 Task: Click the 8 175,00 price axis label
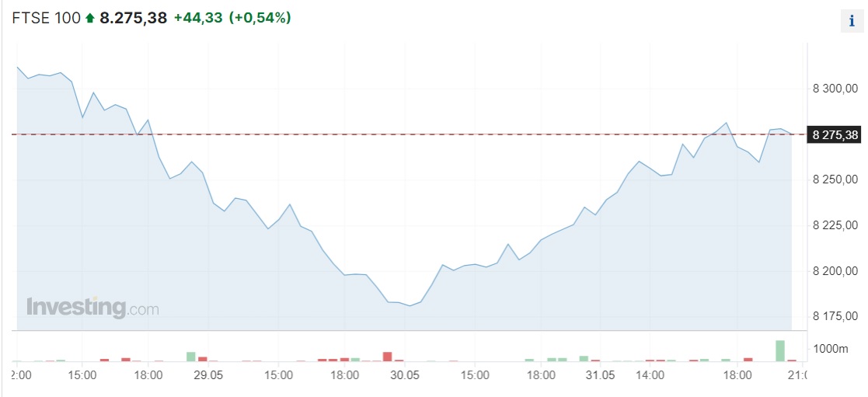(835, 317)
